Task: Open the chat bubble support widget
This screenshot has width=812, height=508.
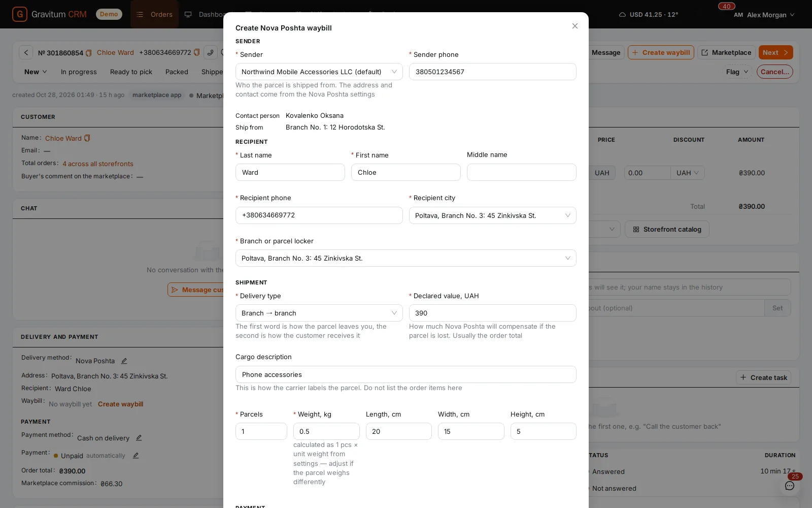Action: 790,486
